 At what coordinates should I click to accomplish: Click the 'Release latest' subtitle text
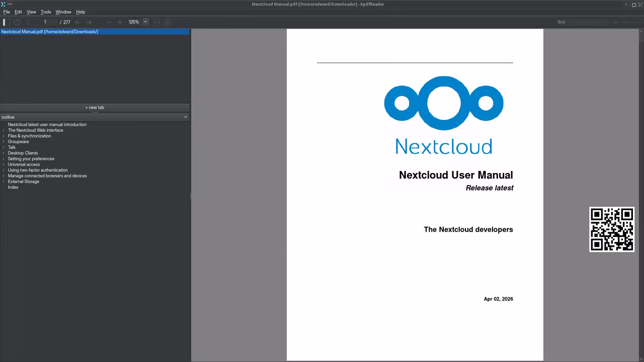coord(490,188)
